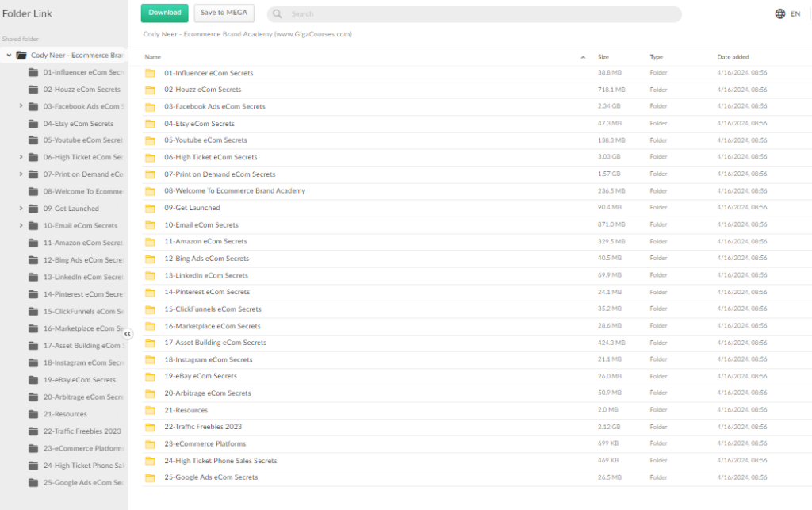This screenshot has height=510, width=812.
Task: Sort files by Date added column
Action: [733, 57]
